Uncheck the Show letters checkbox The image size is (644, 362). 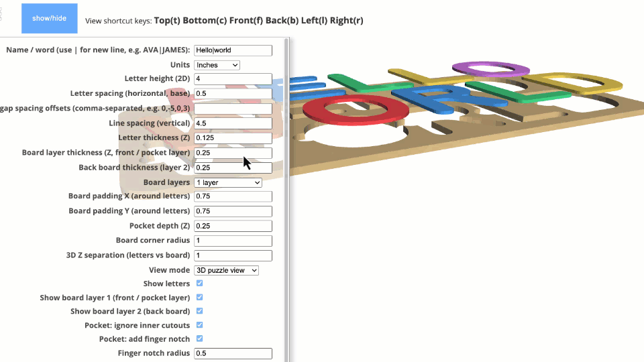pyautogui.click(x=199, y=284)
